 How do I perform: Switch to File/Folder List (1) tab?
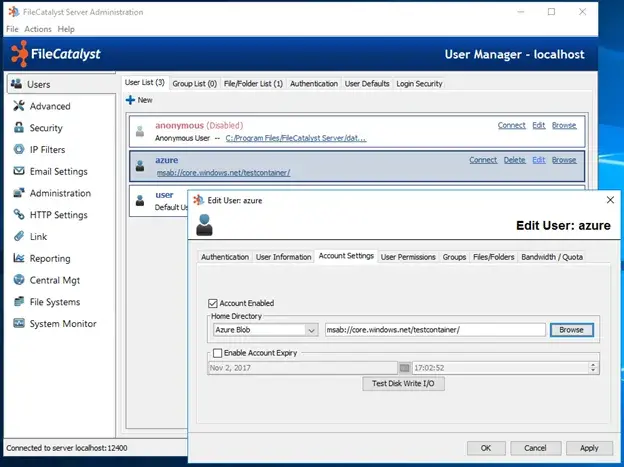pyautogui.click(x=253, y=84)
